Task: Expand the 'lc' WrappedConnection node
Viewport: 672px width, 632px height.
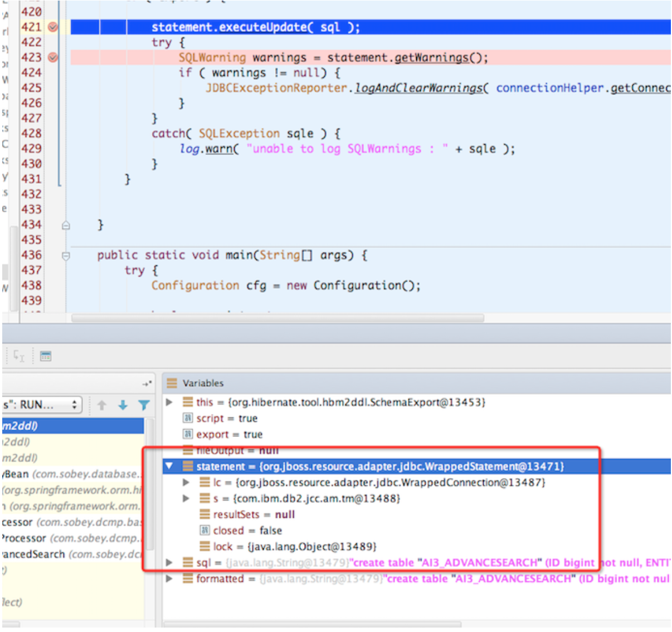Action: pos(187,482)
